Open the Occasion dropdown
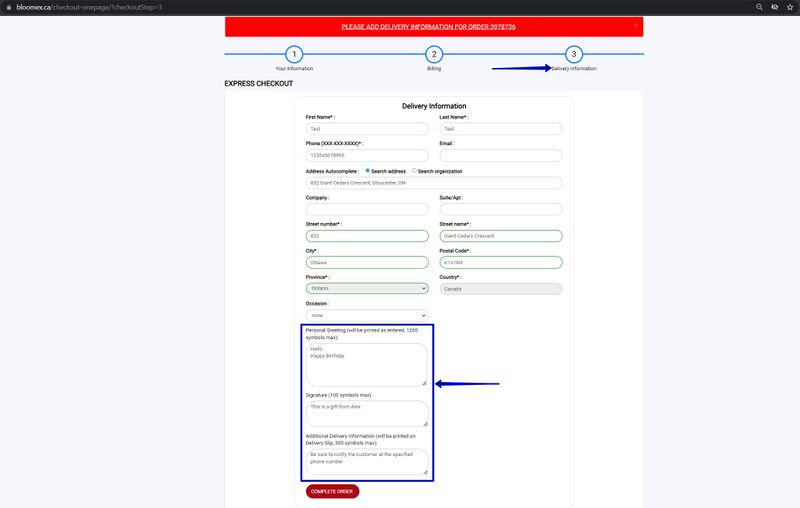The image size is (800, 508). 367,315
